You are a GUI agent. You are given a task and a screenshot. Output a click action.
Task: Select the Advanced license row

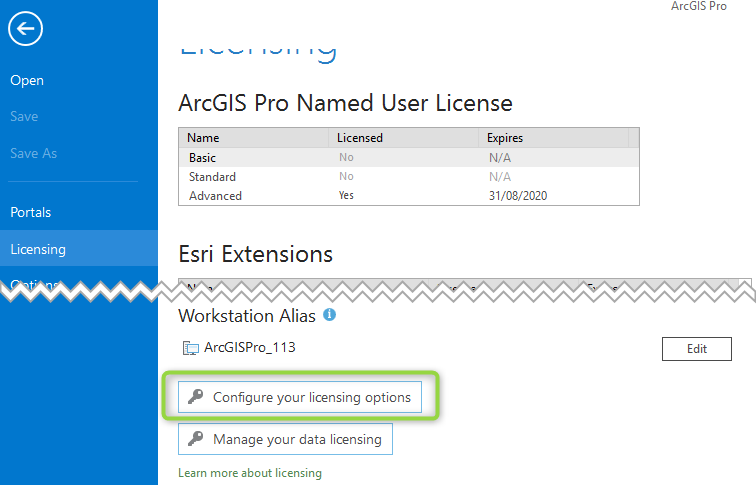(409, 196)
